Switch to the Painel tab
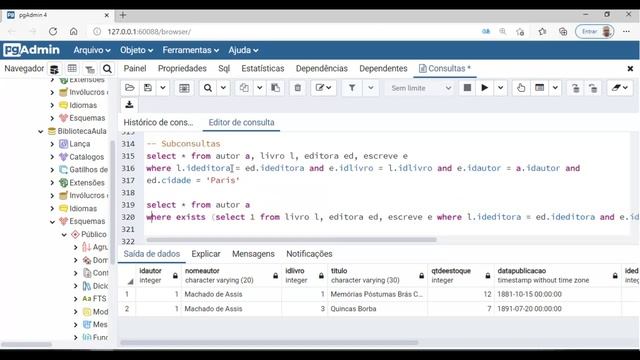Screen dimensions: 640x360 135,69
